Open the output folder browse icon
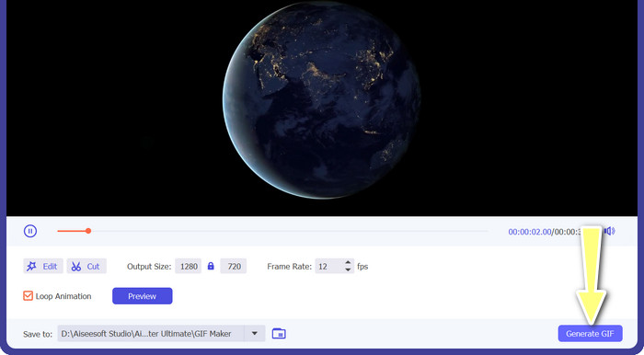Screen dimensions: 644x355 coord(279,333)
